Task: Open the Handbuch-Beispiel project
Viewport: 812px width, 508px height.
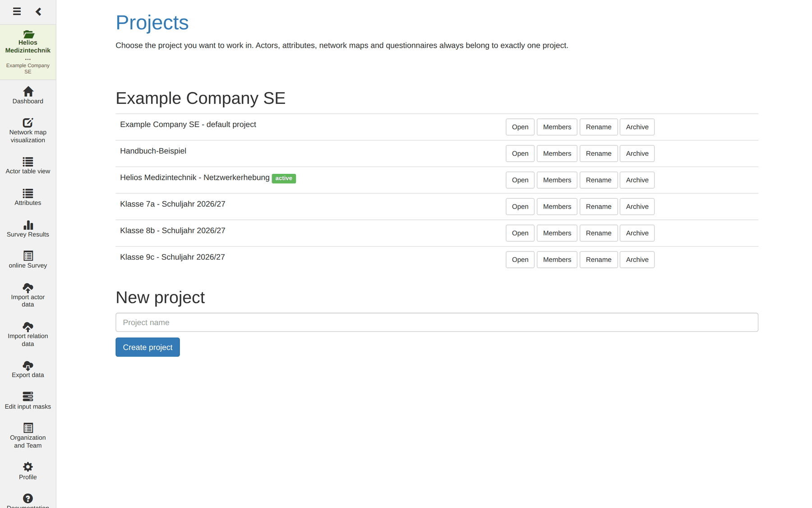Action: [520, 154]
